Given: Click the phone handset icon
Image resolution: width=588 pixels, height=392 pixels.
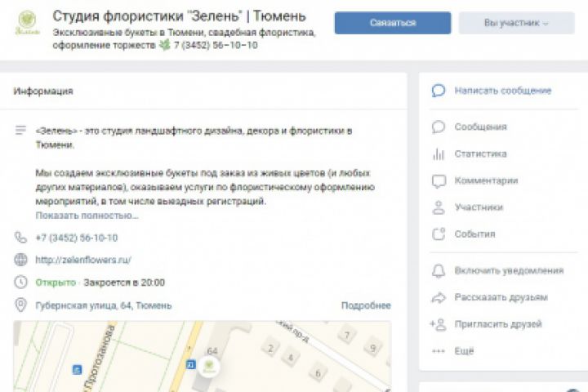Looking at the screenshot, I should pyautogui.click(x=20, y=238).
